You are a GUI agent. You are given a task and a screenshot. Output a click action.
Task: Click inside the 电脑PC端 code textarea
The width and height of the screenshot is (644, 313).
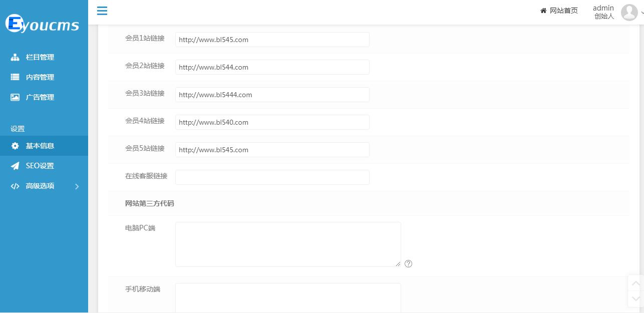[x=287, y=244]
